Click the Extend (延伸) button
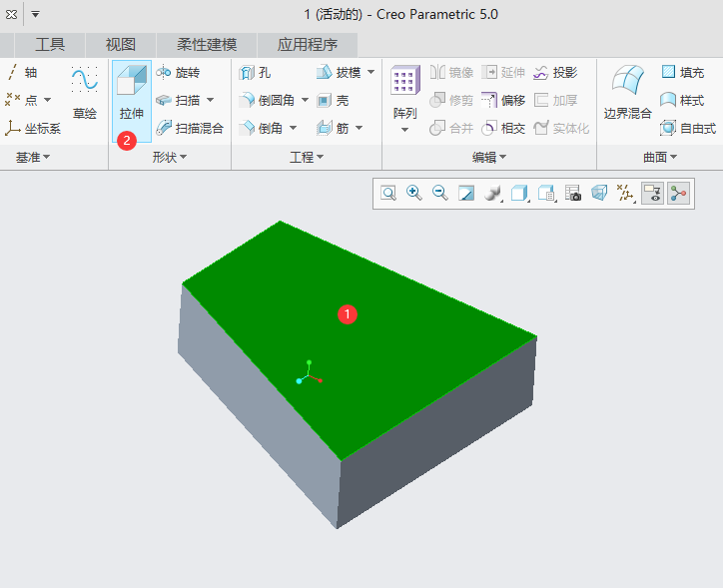The width and height of the screenshot is (723, 588). tap(503, 73)
